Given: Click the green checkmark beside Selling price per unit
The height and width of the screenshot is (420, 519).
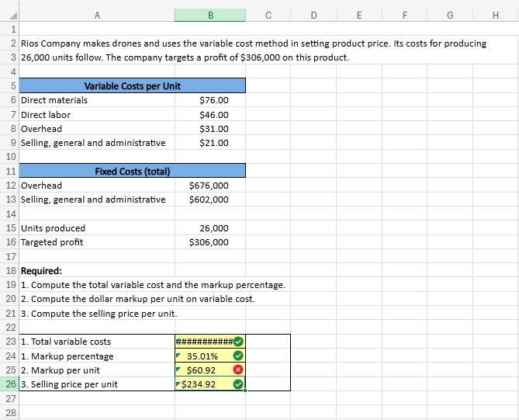Looking at the screenshot, I should coord(238,384).
